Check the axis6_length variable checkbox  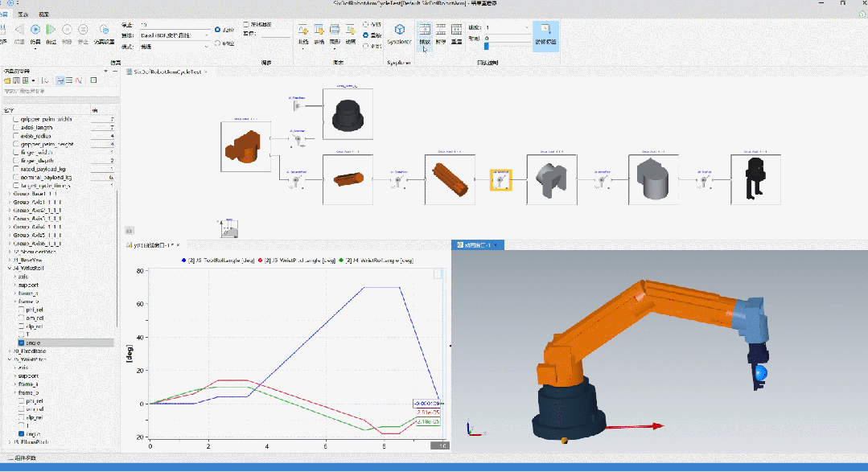click(x=16, y=128)
